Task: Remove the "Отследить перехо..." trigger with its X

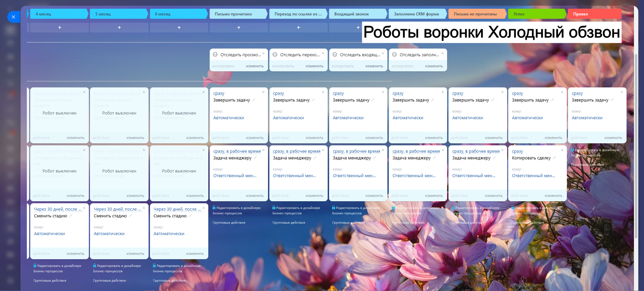Action: (323, 53)
